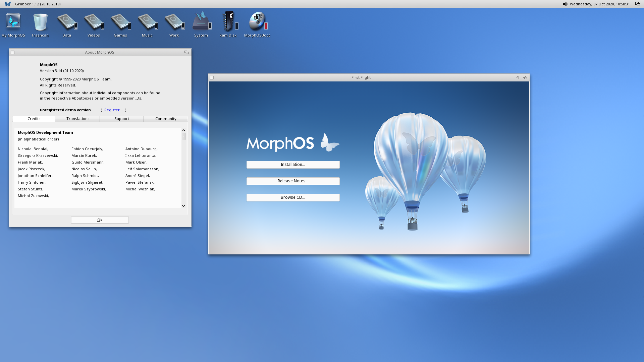
Task: Switch to the Credits tab
Action: (x=34, y=119)
